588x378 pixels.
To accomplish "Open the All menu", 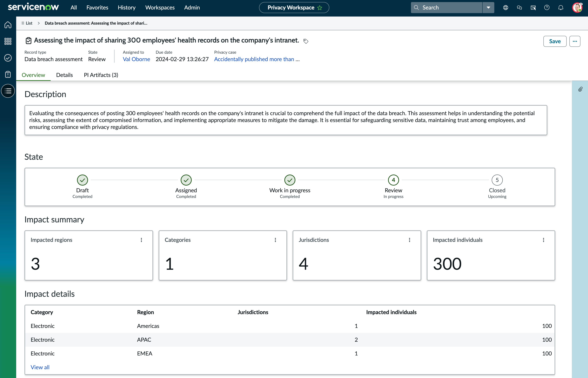I will click(74, 8).
